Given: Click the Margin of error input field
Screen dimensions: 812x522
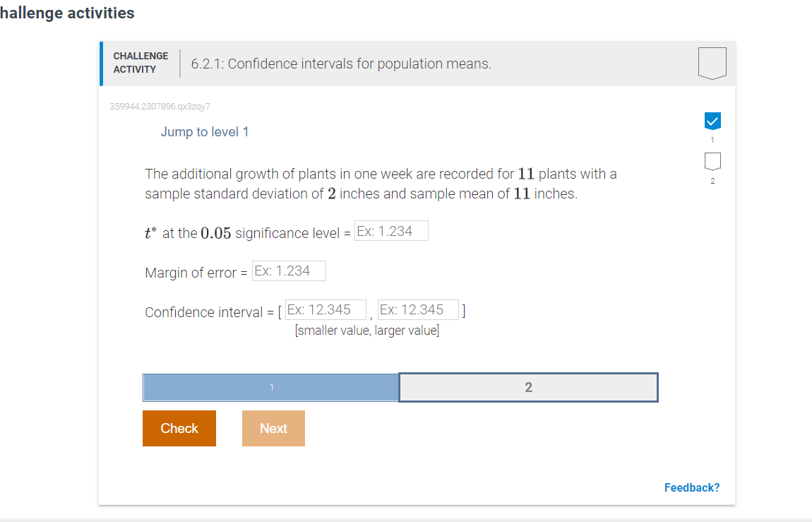Looking at the screenshot, I should point(289,271).
